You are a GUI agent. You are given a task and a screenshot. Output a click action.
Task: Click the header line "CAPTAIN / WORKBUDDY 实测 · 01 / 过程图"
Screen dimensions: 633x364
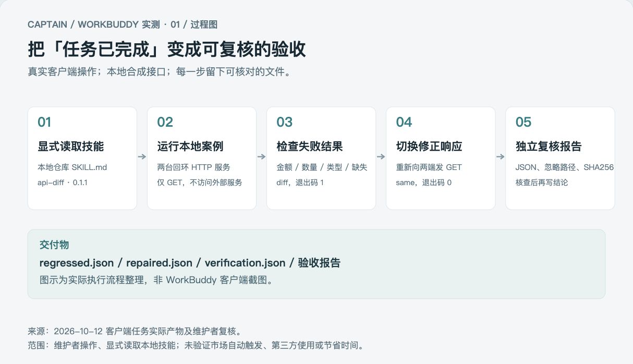(x=123, y=25)
